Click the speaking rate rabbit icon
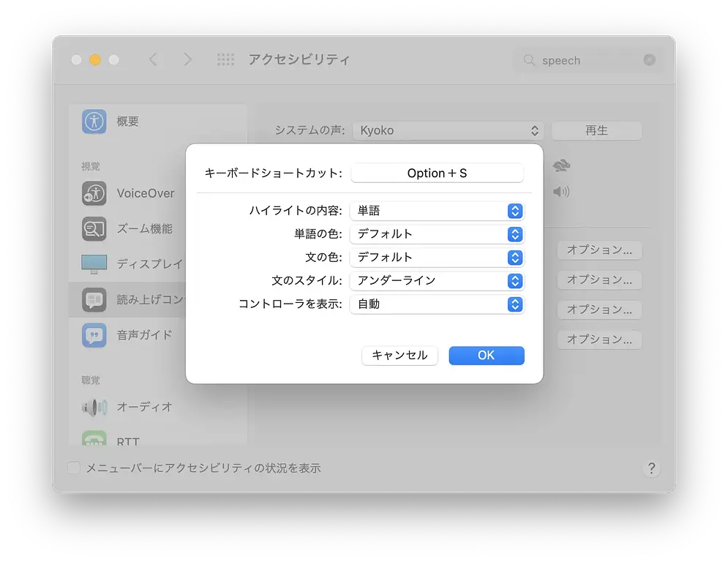Image resolution: width=728 pixels, height=562 pixels. [x=561, y=165]
